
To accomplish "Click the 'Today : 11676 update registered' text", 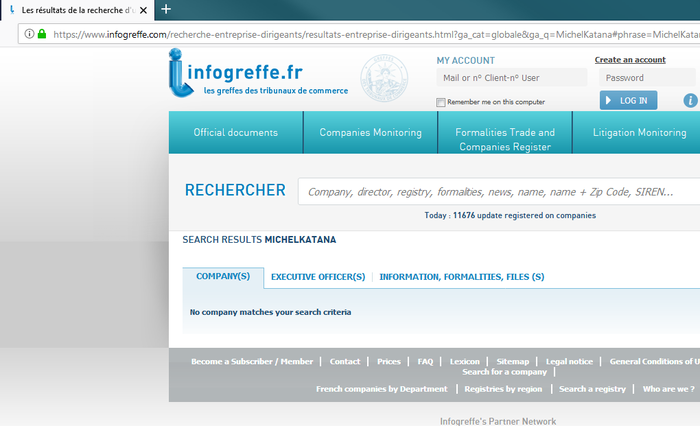I will point(510,215).
